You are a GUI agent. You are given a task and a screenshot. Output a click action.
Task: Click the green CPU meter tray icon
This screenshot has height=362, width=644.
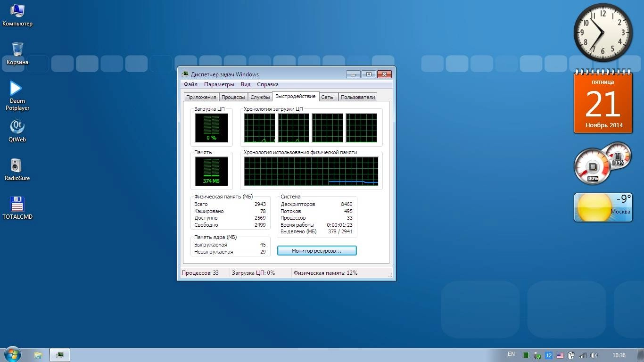click(x=526, y=355)
